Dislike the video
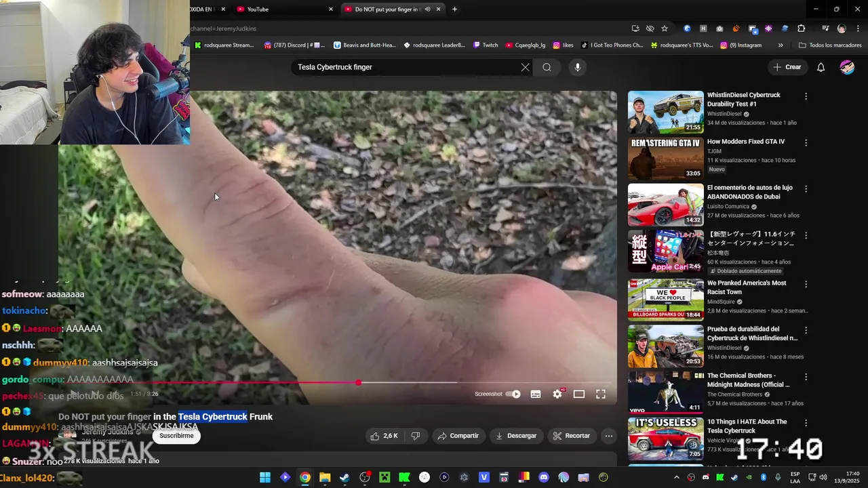 [x=416, y=436]
